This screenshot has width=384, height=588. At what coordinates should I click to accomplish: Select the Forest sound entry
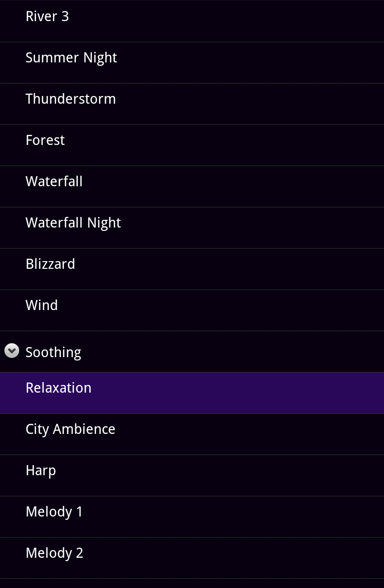pyautogui.click(x=45, y=141)
